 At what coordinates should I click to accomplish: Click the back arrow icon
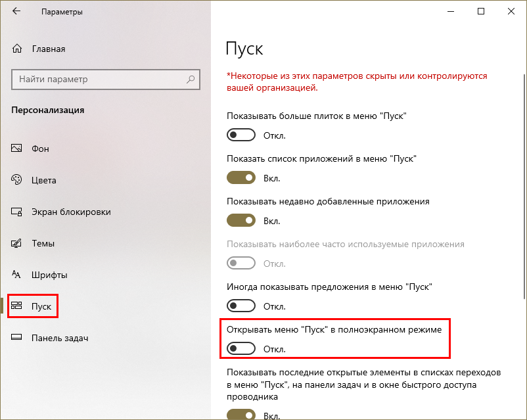(x=16, y=12)
